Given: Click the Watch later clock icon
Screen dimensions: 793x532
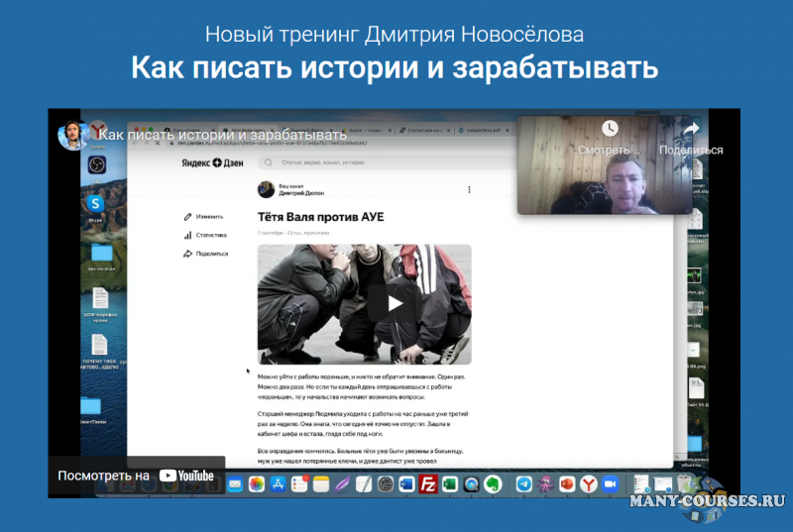Looking at the screenshot, I should pyautogui.click(x=609, y=129).
